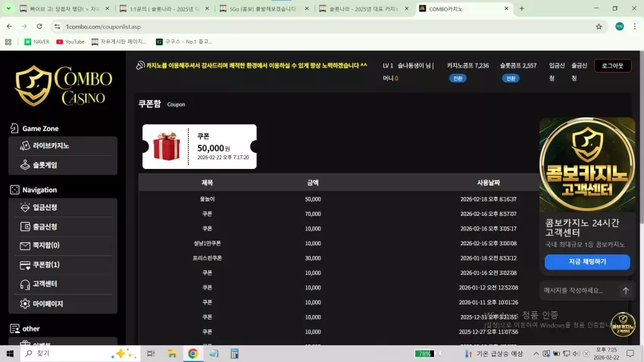Screen dimensions: 644x362
Task: Bookmark this page with the star icon
Action: click(599, 27)
